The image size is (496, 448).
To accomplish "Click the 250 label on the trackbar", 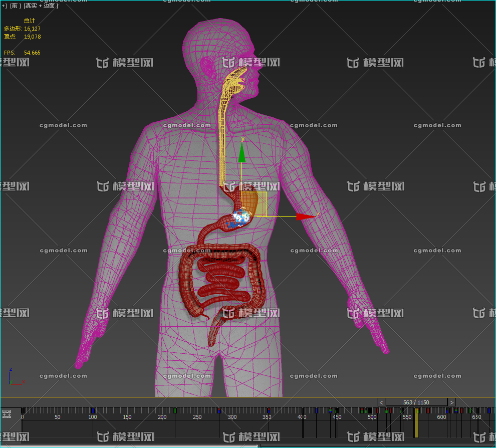I will tap(197, 417).
